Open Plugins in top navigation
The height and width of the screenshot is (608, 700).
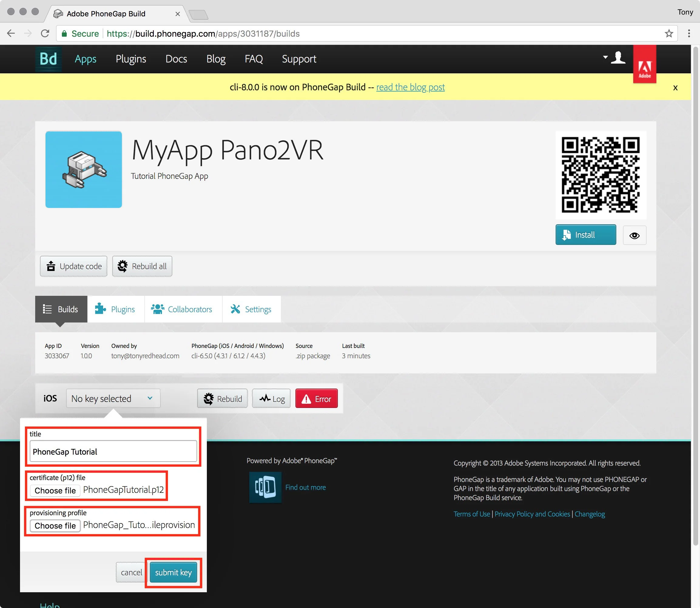pyautogui.click(x=131, y=59)
